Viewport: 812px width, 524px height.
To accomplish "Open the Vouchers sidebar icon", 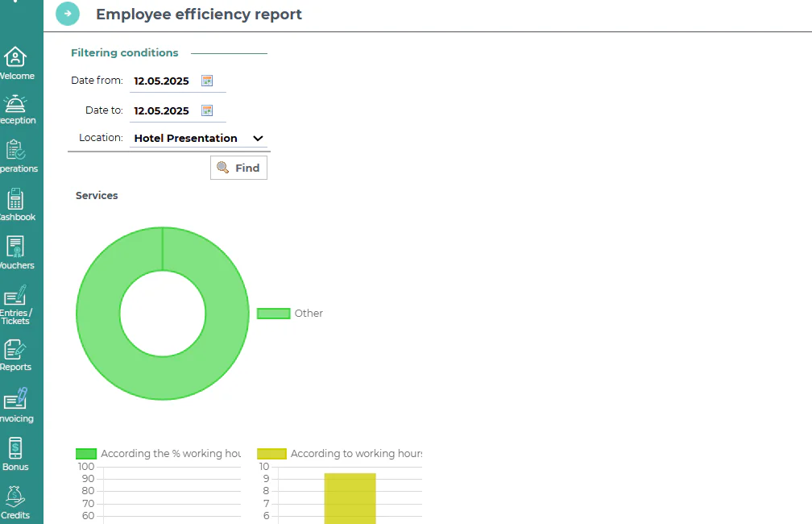I will tap(15, 247).
